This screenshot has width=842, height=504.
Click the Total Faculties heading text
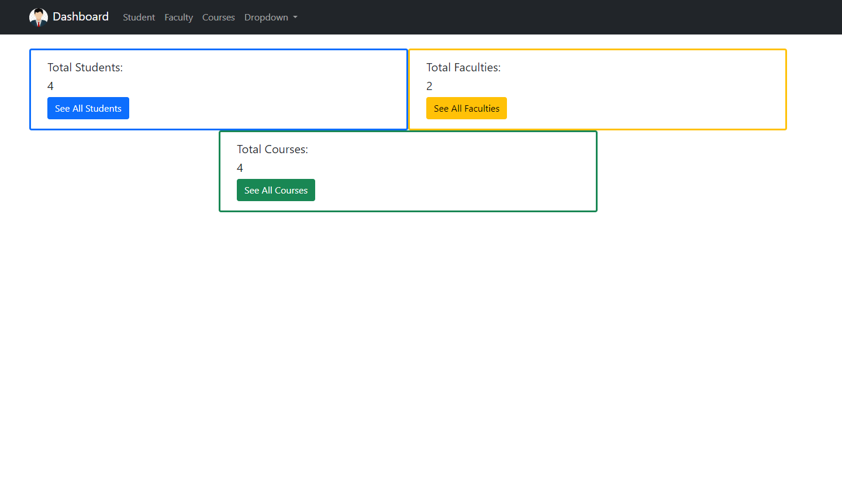coord(463,67)
